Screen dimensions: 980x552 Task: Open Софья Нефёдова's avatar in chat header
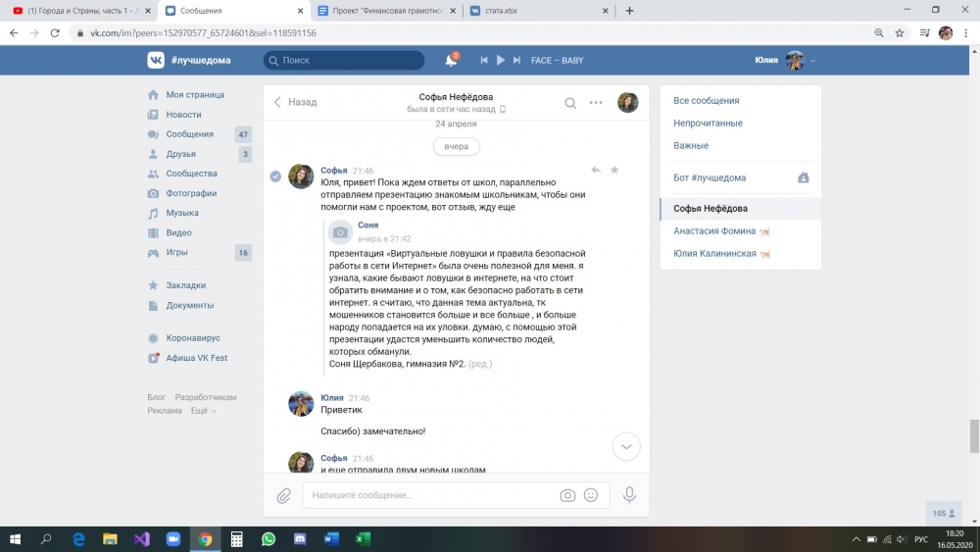[x=627, y=103]
